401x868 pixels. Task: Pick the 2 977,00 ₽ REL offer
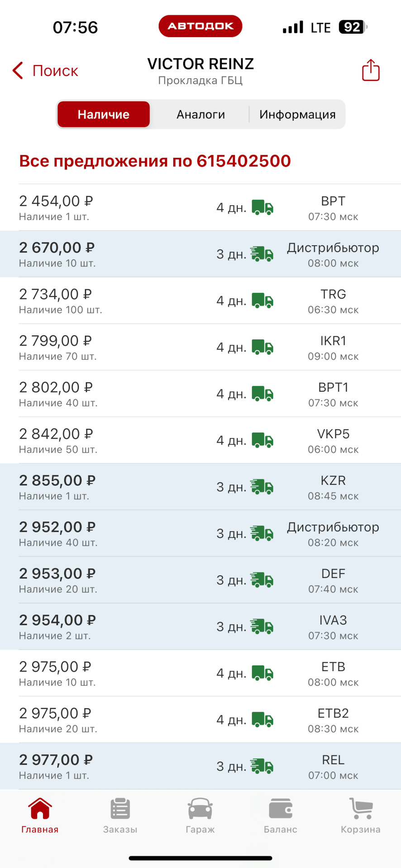[x=200, y=766]
